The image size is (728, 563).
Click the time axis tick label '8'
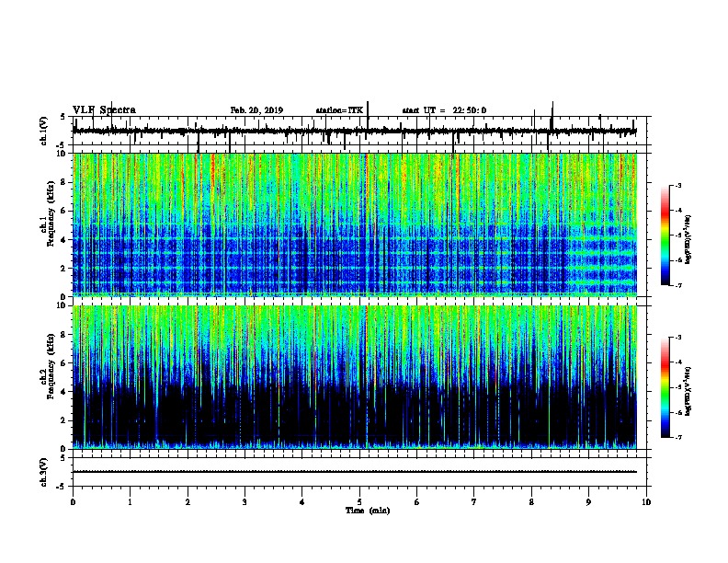[x=531, y=502]
